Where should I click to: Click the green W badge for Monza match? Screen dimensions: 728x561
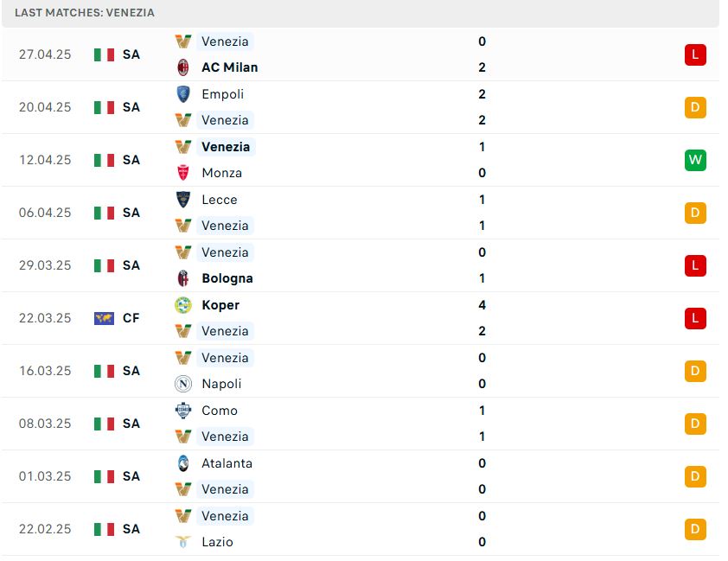click(x=695, y=160)
